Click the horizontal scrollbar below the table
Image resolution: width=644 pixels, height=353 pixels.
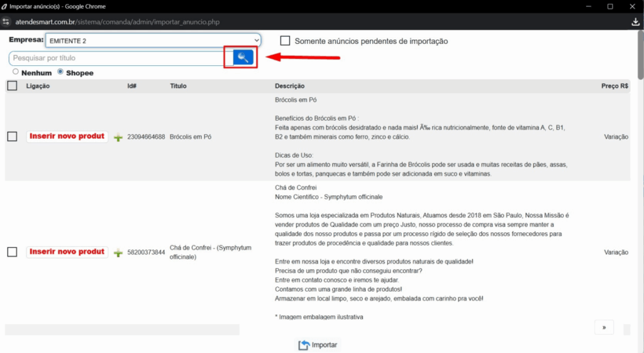pyautogui.click(x=123, y=329)
